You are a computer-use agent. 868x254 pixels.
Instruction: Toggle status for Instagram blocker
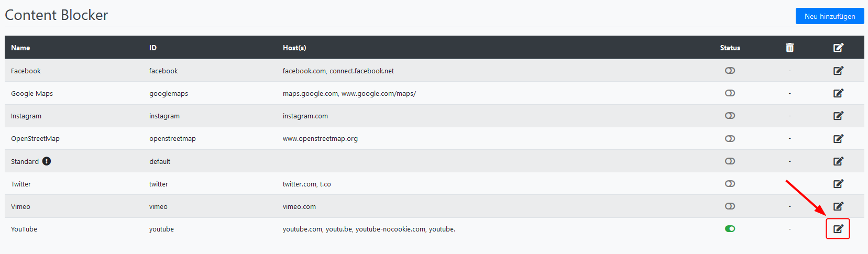(730, 116)
